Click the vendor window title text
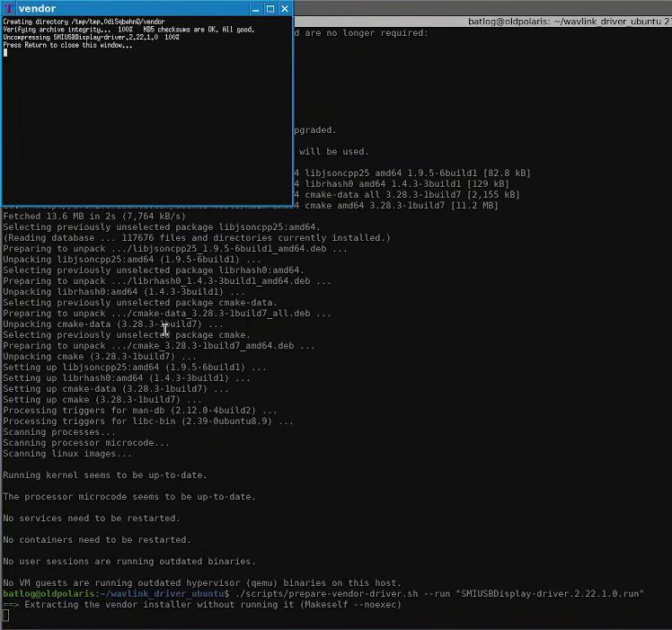 tap(38, 9)
